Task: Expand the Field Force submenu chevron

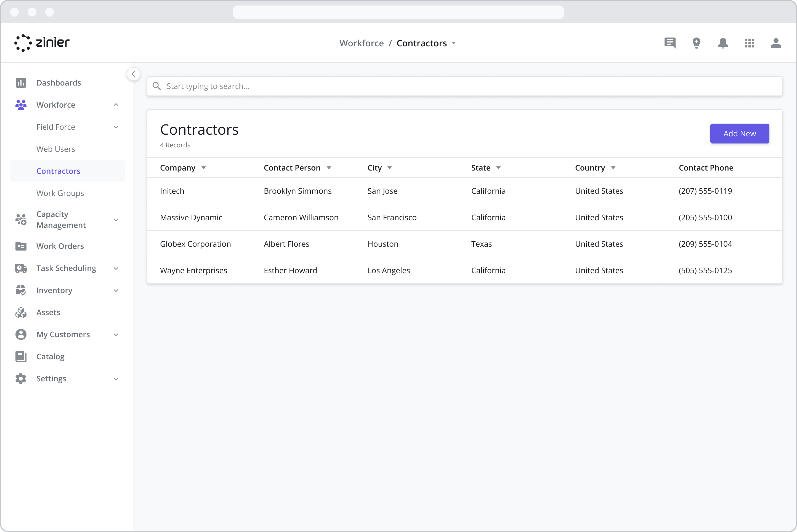Action: pos(116,127)
